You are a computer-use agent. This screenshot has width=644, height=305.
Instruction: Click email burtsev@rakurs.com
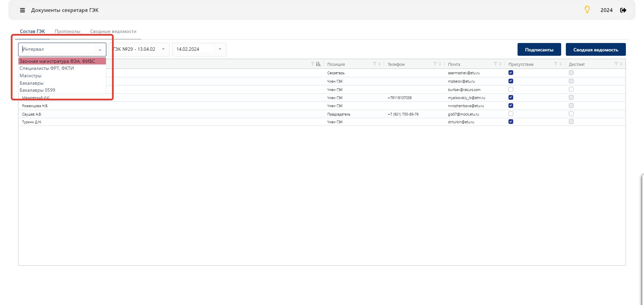pos(464,90)
